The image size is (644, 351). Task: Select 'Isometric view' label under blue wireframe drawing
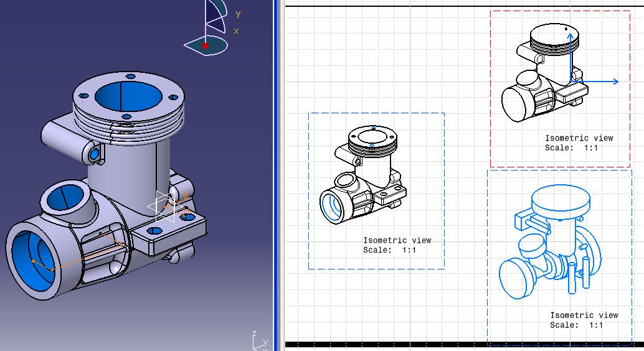[584, 316]
